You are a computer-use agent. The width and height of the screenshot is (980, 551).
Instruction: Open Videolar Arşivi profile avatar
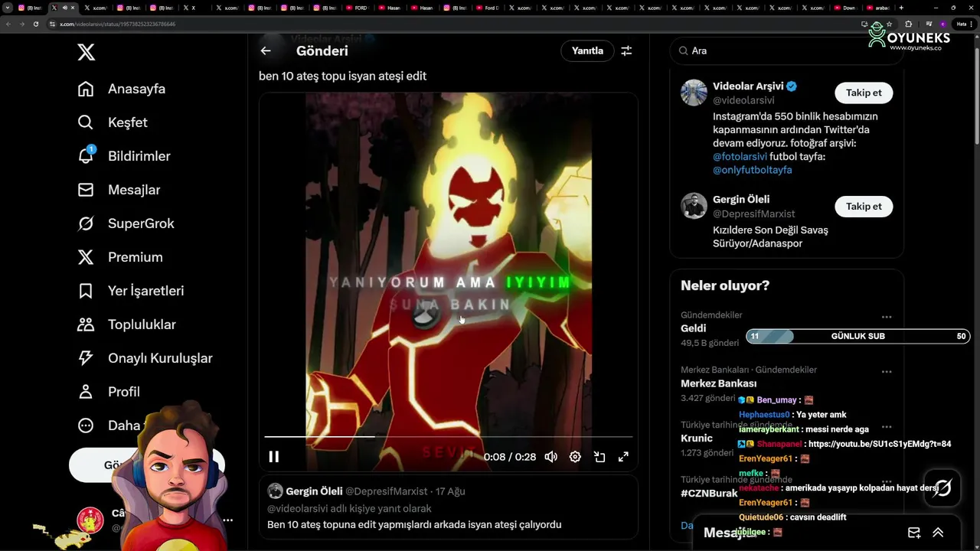[x=694, y=93]
